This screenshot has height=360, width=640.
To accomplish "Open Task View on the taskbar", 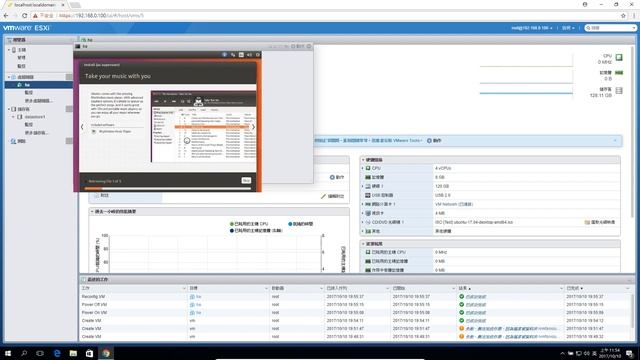I will click(x=40, y=353).
